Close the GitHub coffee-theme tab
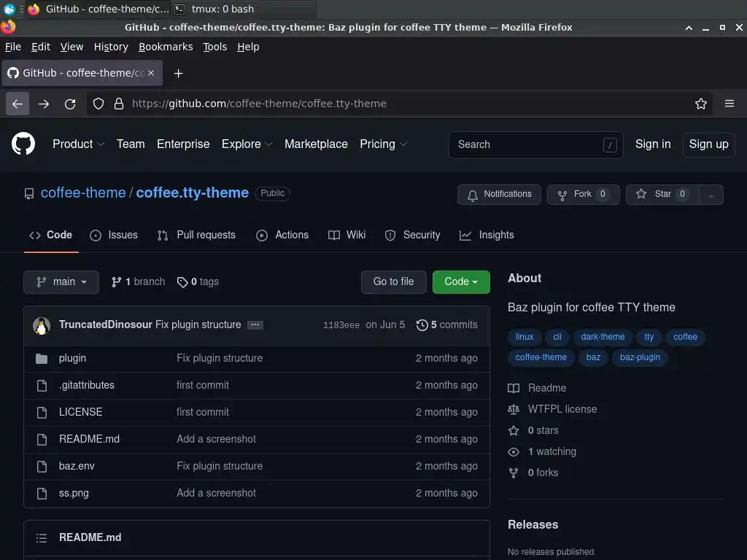The image size is (747, 560). tap(151, 73)
